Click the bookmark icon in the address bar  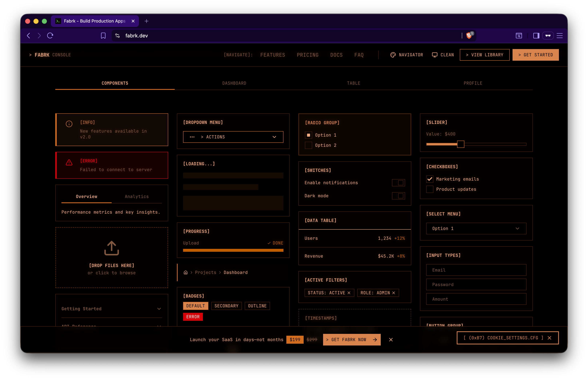point(103,36)
